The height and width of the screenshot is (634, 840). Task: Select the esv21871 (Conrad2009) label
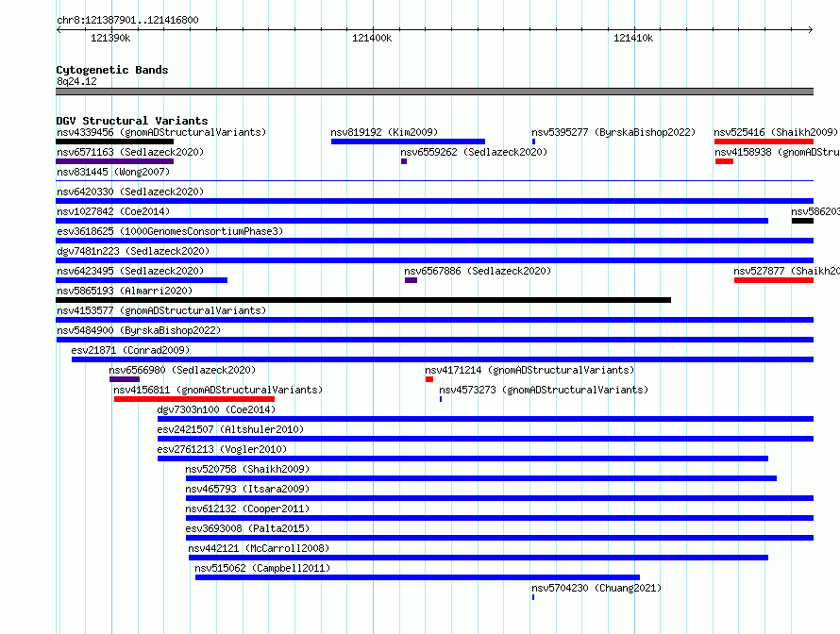coord(130,350)
